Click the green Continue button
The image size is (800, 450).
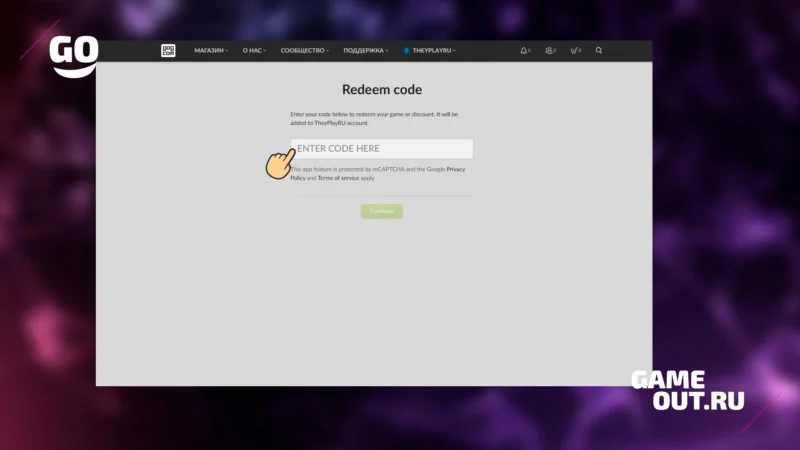(x=382, y=211)
